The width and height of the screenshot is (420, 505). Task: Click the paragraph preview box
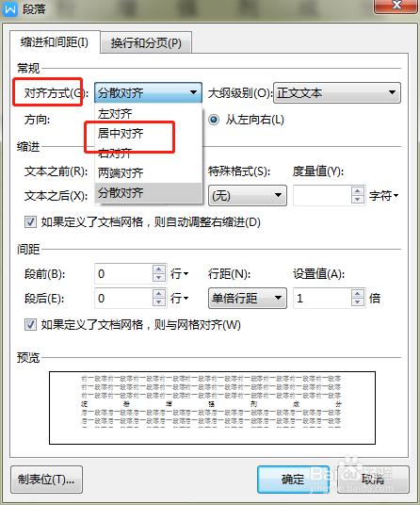(212, 408)
